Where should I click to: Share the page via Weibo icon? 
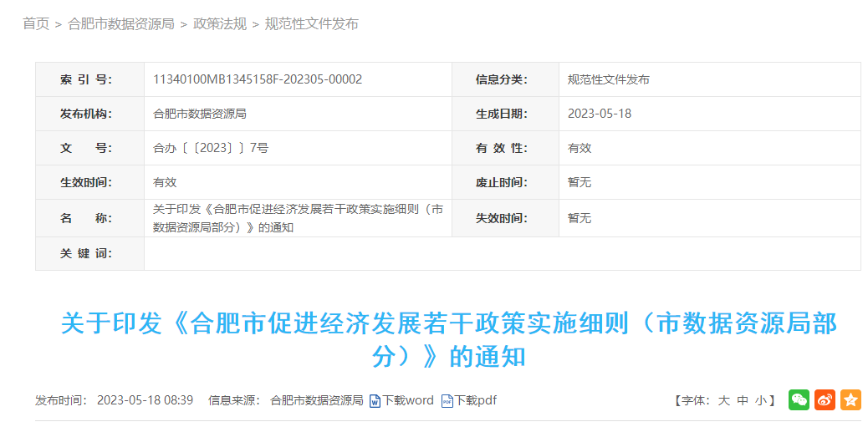[x=825, y=400]
